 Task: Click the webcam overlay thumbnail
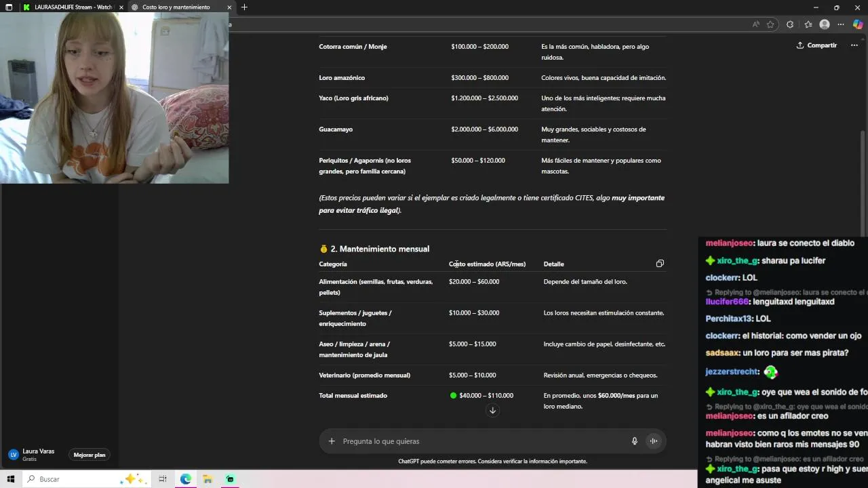pos(114,98)
